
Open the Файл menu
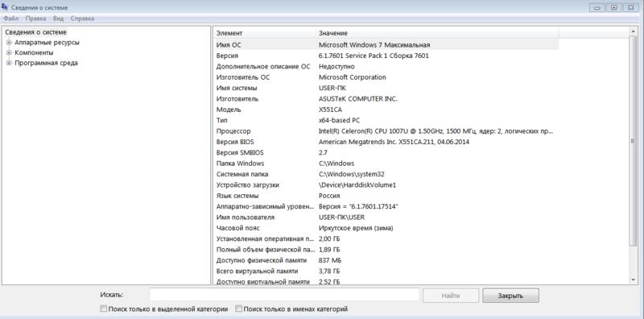[x=10, y=19]
